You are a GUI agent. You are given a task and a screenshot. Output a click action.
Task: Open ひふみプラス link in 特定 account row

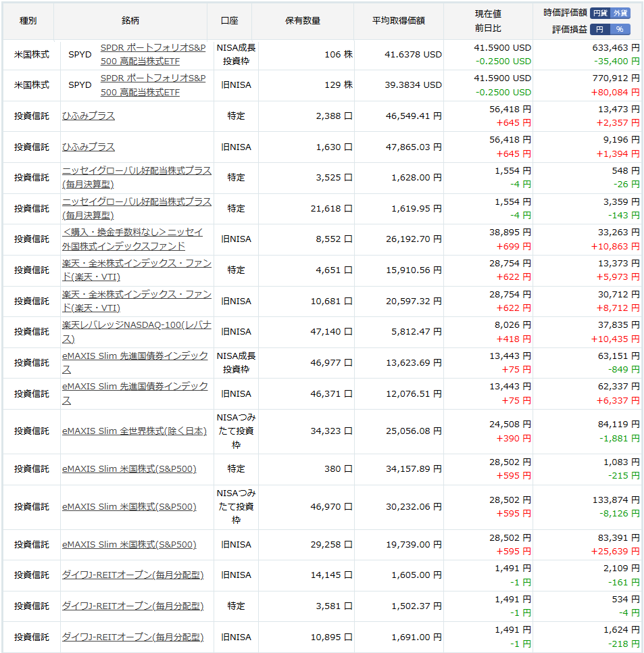pos(89,116)
